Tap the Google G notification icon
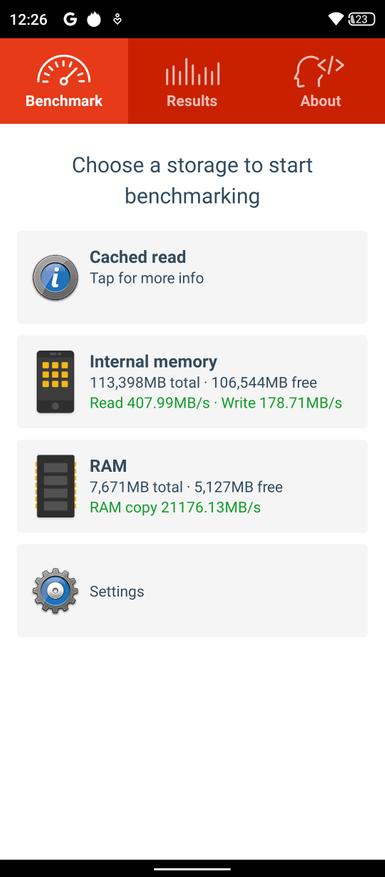This screenshot has height=877, width=385. click(x=70, y=20)
